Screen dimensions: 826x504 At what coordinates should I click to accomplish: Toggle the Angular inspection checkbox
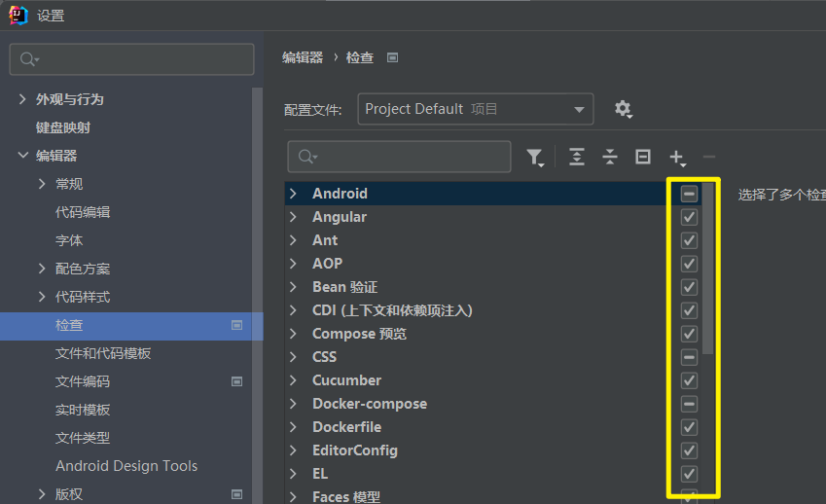(x=689, y=217)
